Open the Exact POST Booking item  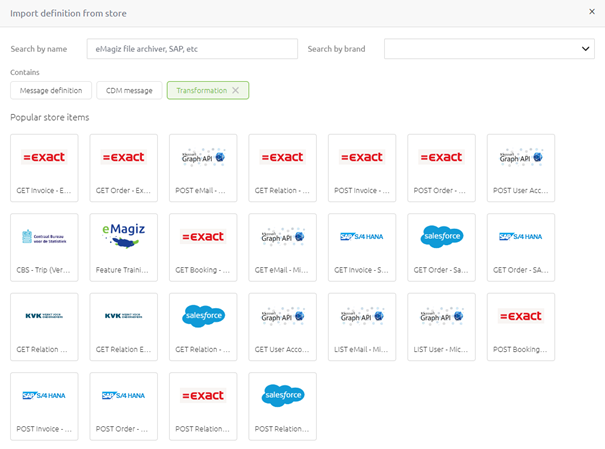click(521, 327)
